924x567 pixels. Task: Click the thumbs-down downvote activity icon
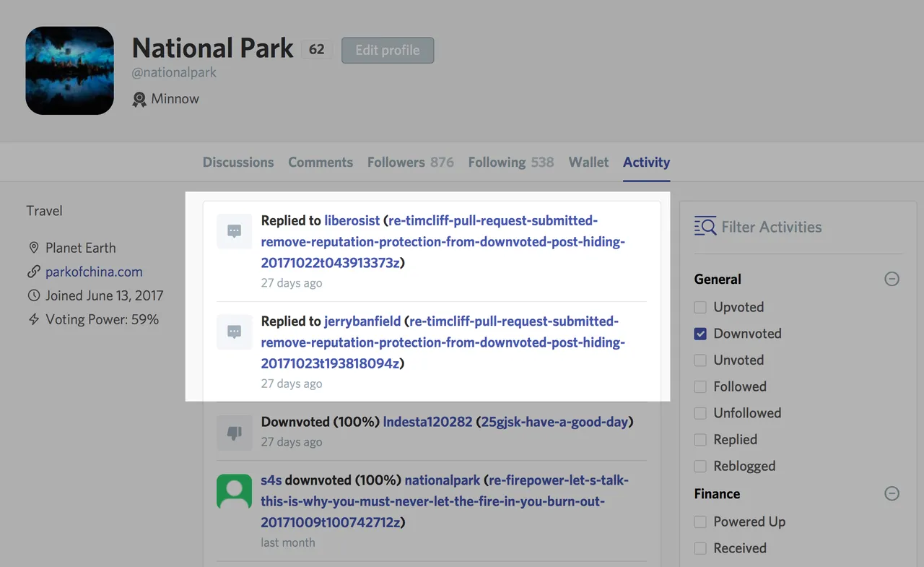pyautogui.click(x=235, y=433)
